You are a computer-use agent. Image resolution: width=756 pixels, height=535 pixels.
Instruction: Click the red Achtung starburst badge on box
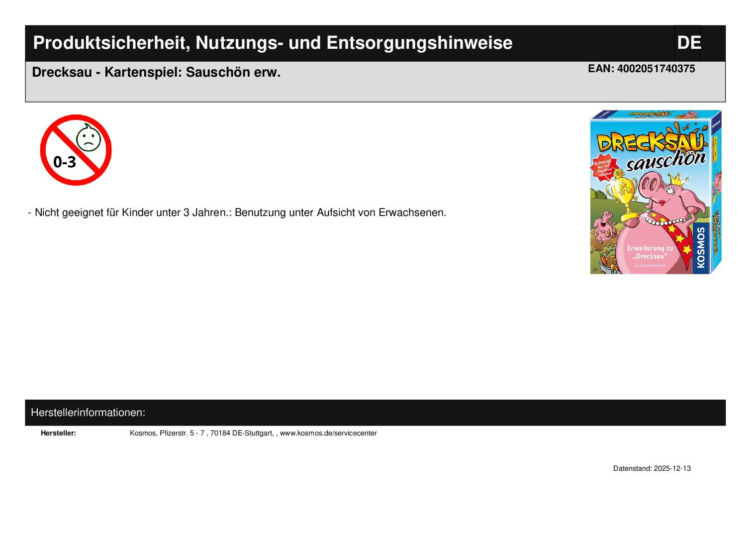coord(603,167)
